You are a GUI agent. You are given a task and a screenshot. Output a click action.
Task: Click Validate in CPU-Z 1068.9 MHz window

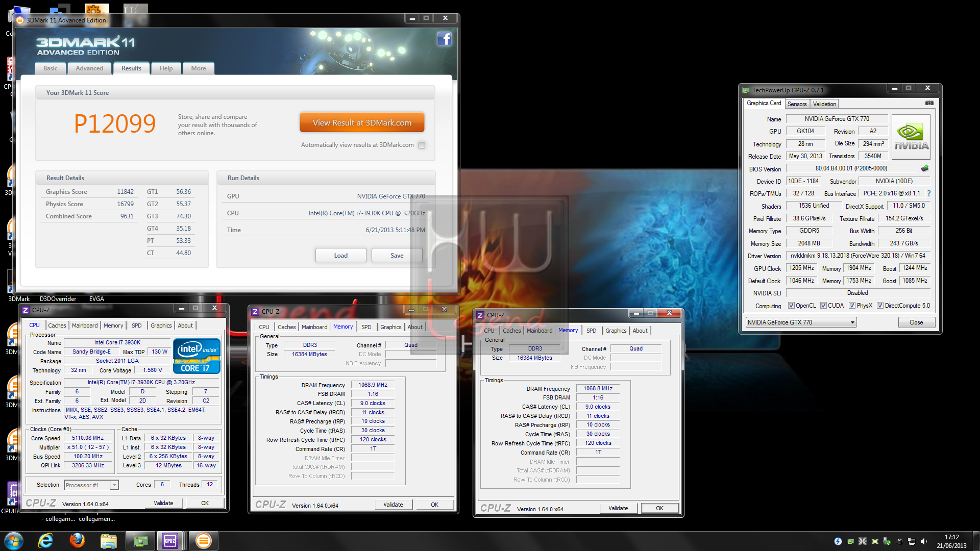393,505
